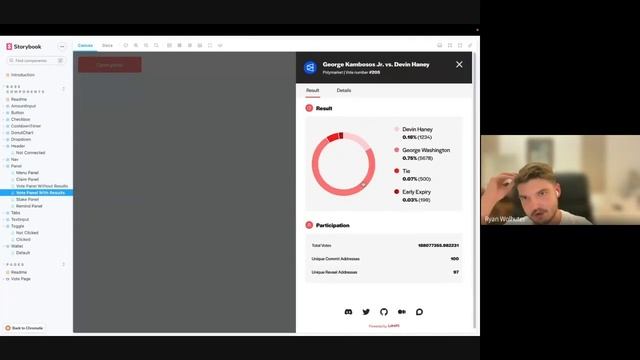This screenshot has height=360, width=640.
Task: Click the change background icon in toolbar
Action: coord(169,45)
